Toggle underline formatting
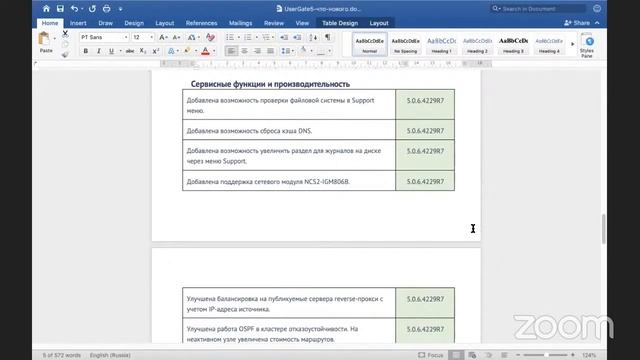Screen dimensions: 640x360 point(111,51)
